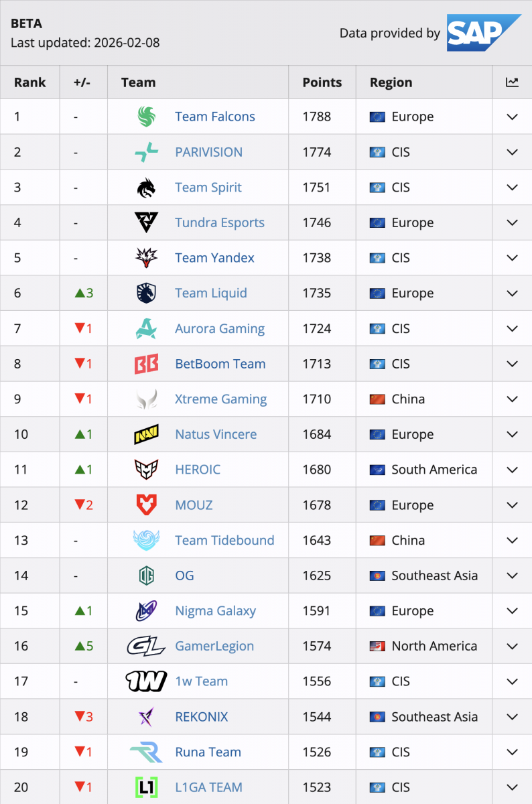Click the PARIVISION team logo
532x804 pixels.
[x=146, y=152]
